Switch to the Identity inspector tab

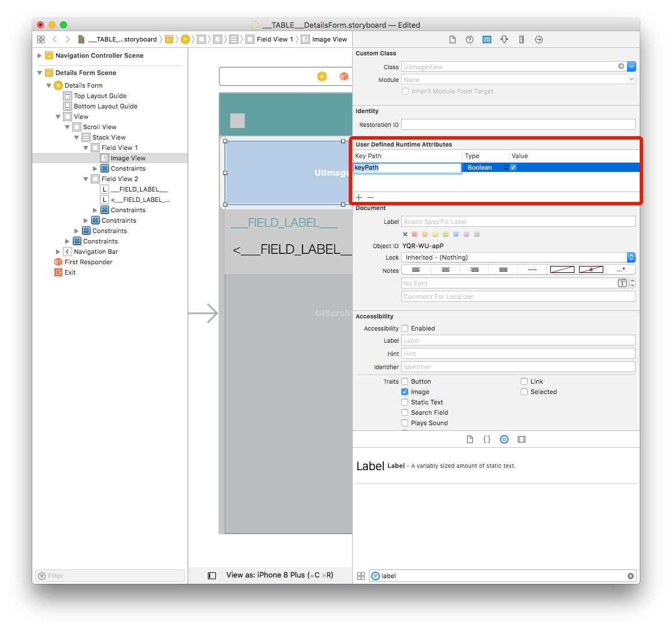tap(487, 39)
